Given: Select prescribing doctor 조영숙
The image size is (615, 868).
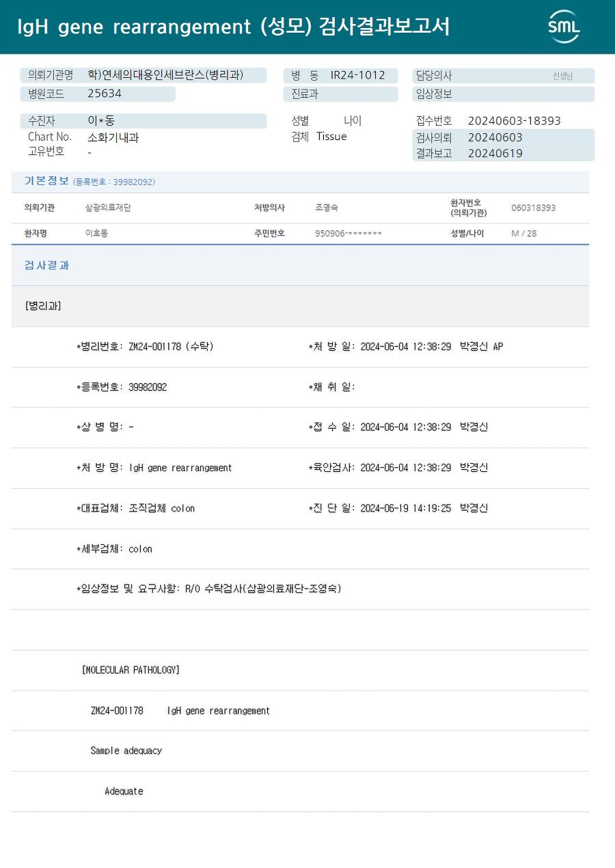Looking at the screenshot, I should tap(326, 208).
